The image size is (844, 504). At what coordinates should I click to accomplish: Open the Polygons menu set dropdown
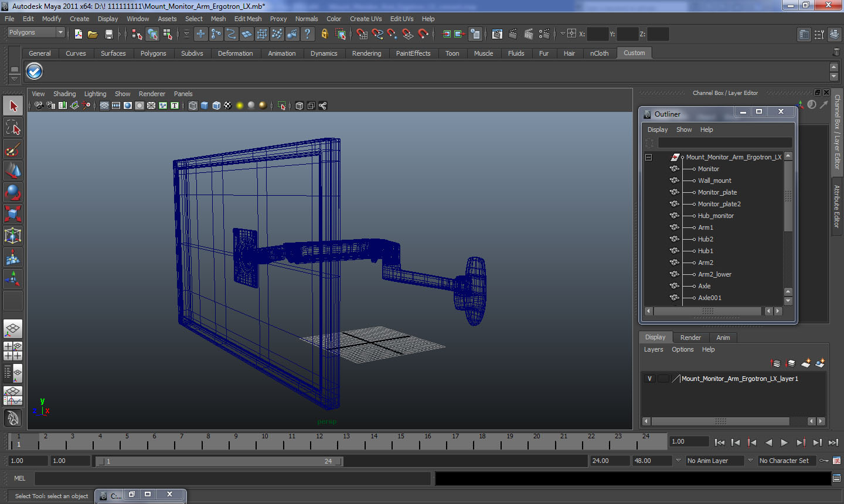tap(36, 33)
